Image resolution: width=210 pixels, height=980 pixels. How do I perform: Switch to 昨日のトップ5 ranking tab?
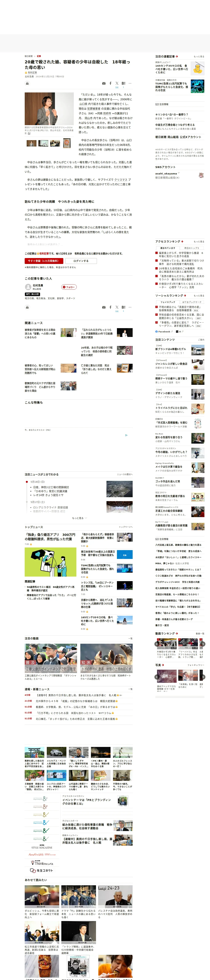coord(192,248)
